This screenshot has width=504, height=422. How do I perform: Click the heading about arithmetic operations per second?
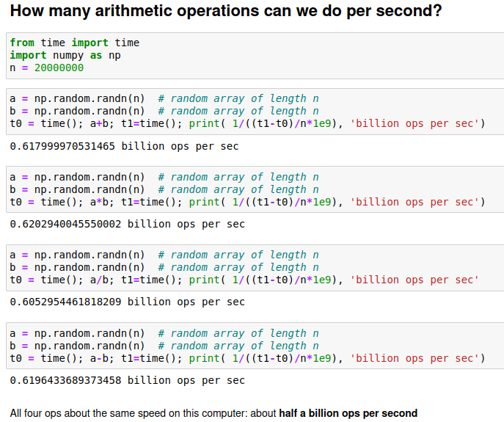coord(226,12)
